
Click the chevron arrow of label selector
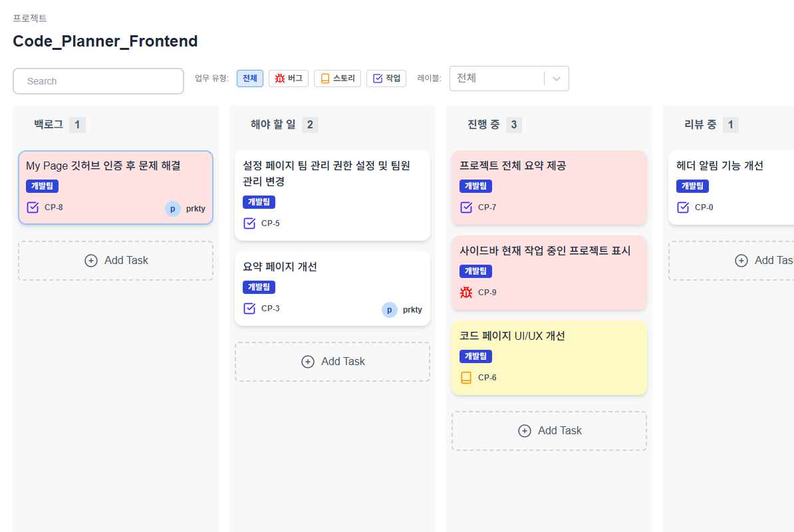pos(557,78)
